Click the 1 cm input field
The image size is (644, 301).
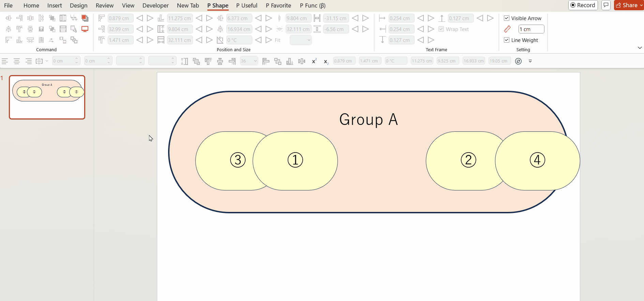pyautogui.click(x=531, y=29)
